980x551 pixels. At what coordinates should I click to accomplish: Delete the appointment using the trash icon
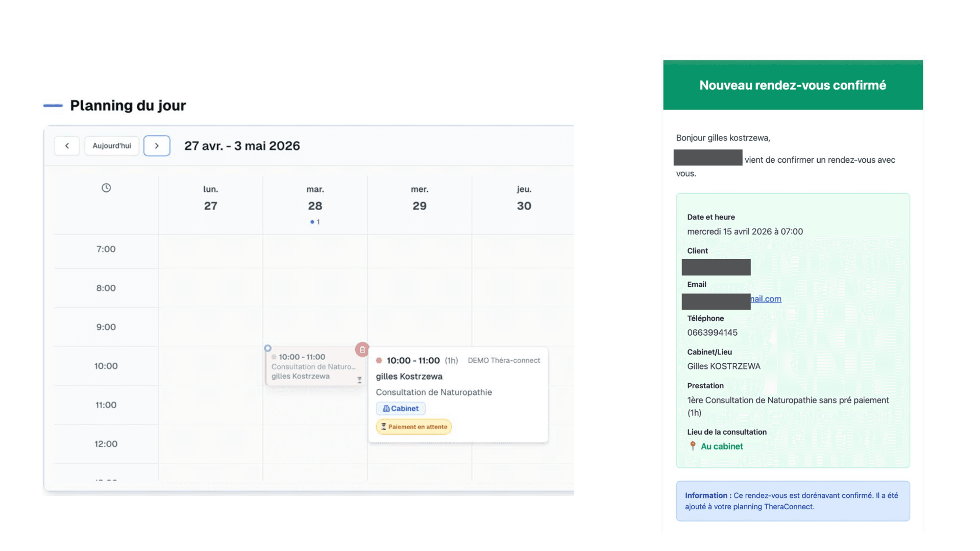pyautogui.click(x=362, y=349)
